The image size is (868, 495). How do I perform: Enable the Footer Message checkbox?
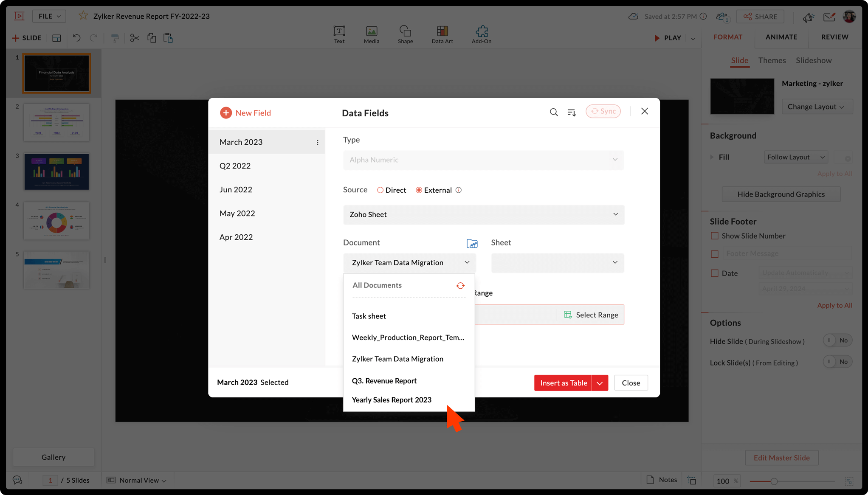[715, 254]
